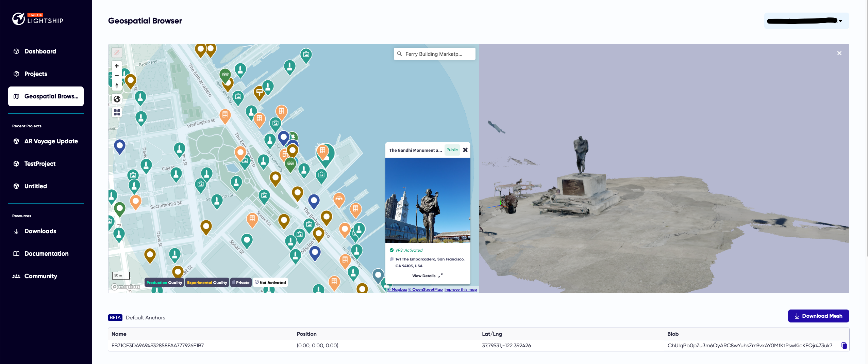Toggle the Experimental Quality filter
The width and height of the screenshot is (868, 364).
click(x=207, y=282)
